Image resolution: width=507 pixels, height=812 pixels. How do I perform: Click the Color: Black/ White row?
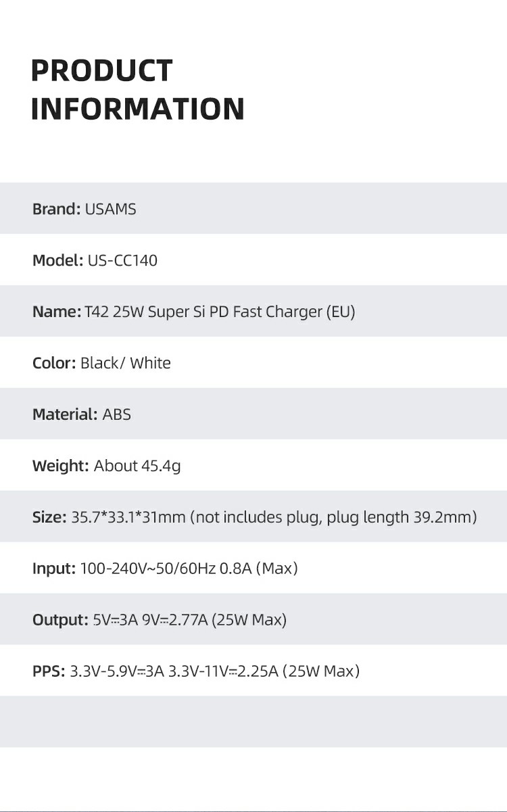point(254,362)
